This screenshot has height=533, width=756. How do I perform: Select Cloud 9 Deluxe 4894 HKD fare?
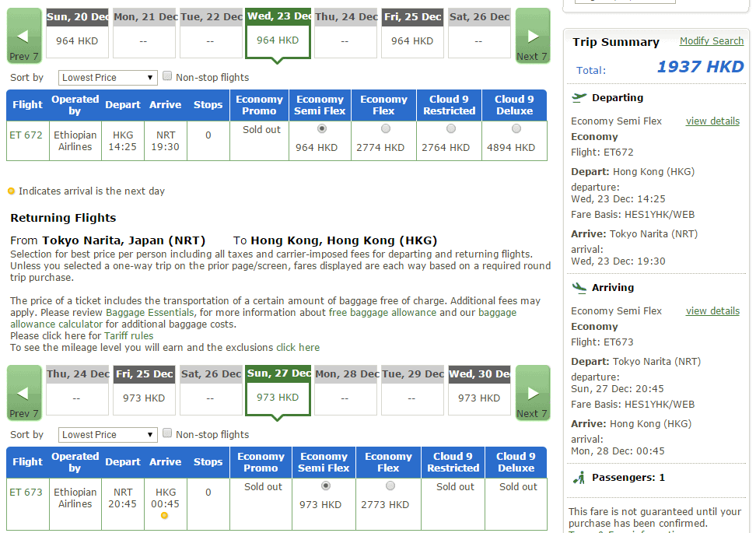pyautogui.click(x=515, y=129)
